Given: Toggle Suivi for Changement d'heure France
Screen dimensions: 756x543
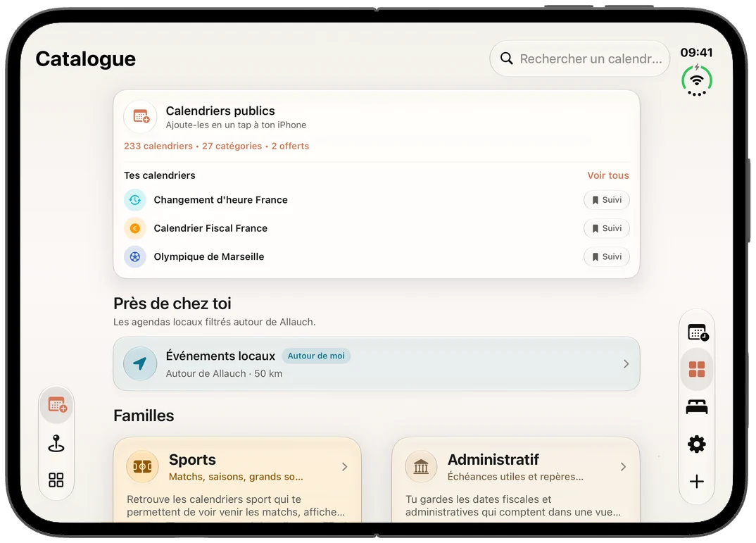Looking at the screenshot, I should pyautogui.click(x=607, y=199).
